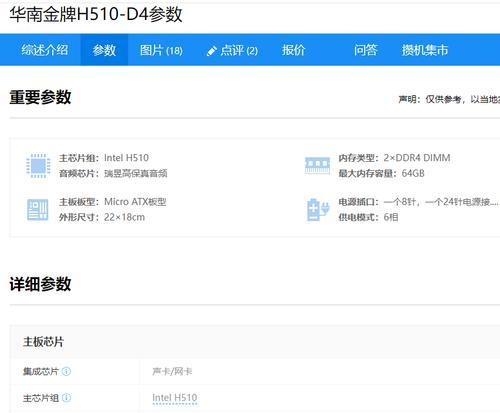Click the 主板板型: Micro ATX板型 line

pos(113,202)
